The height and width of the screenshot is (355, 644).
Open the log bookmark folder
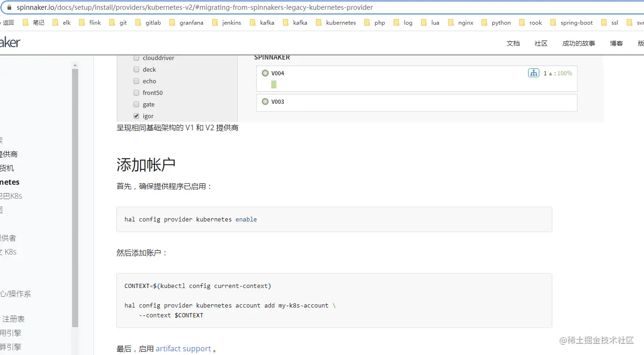[403, 22]
